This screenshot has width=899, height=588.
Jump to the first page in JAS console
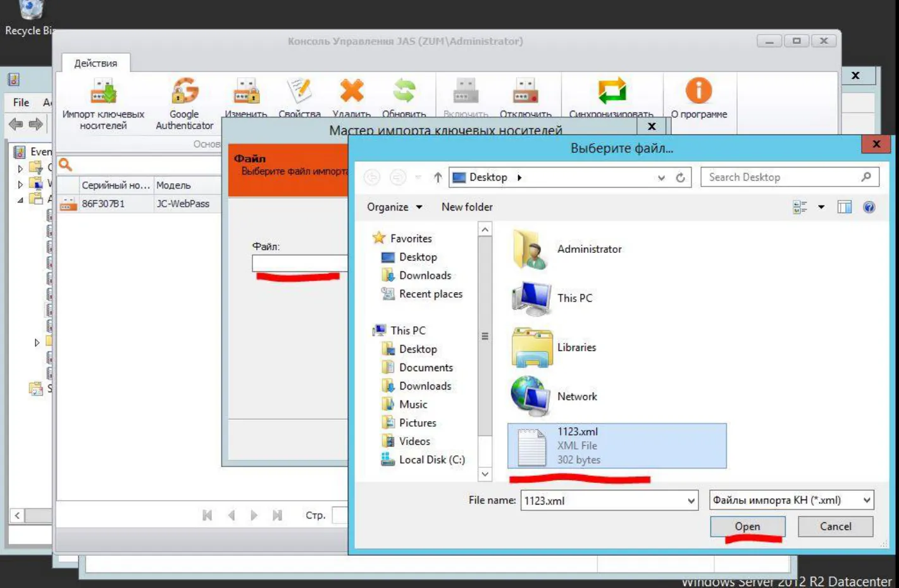click(207, 515)
